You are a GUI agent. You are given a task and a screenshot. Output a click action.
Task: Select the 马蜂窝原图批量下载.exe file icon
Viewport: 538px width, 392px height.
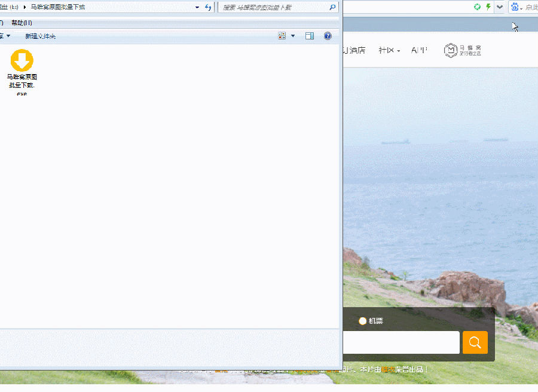pyautogui.click(x=22, y=61)
